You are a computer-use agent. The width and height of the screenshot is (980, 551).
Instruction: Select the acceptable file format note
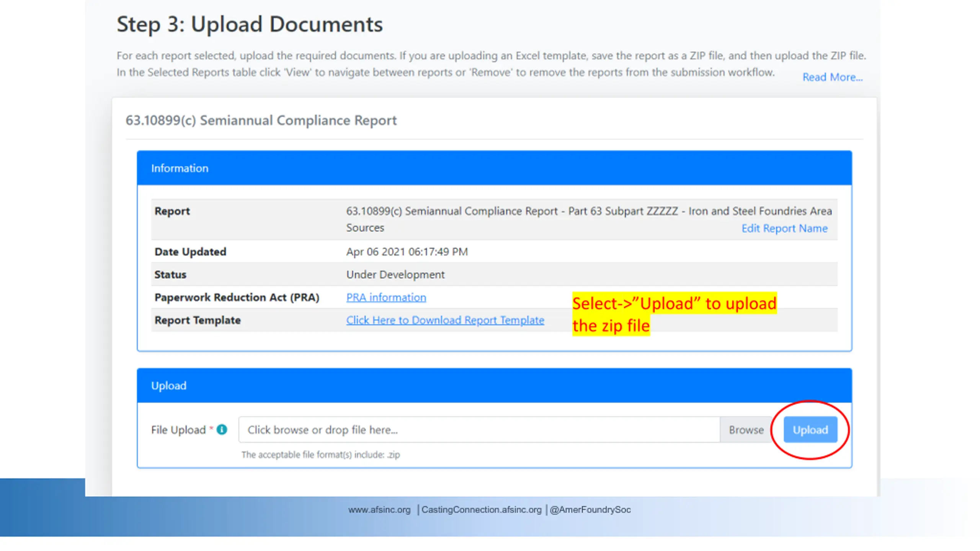320,455
